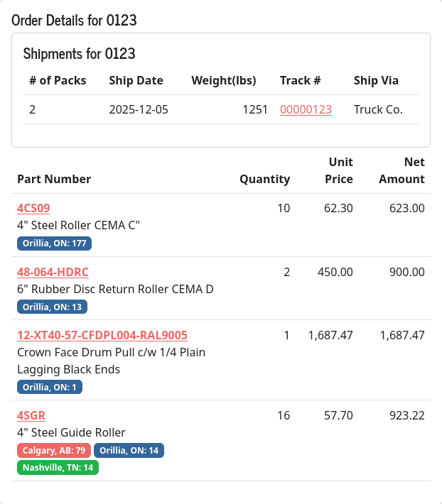Click the Quantity column header

click(264, 179)
